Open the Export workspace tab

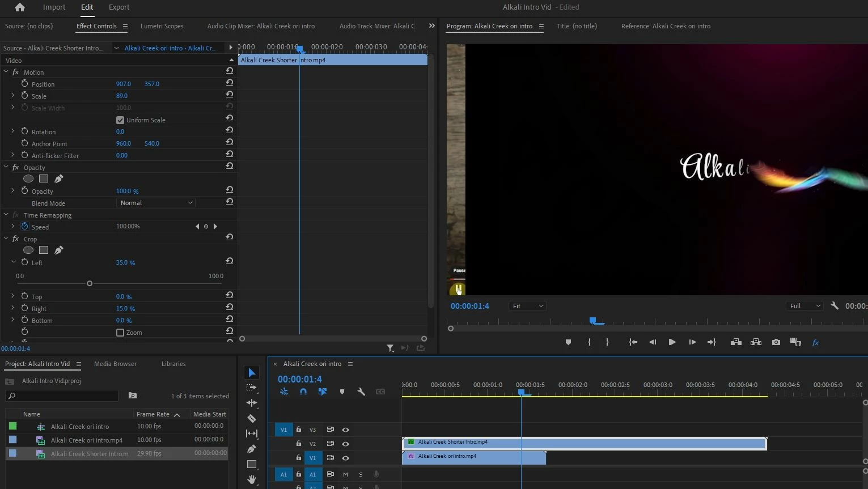119,7
